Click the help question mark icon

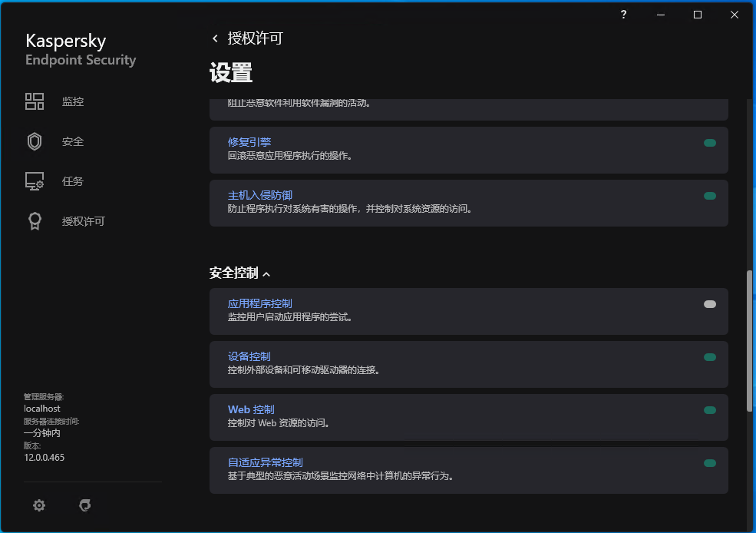tap(623, 15)
